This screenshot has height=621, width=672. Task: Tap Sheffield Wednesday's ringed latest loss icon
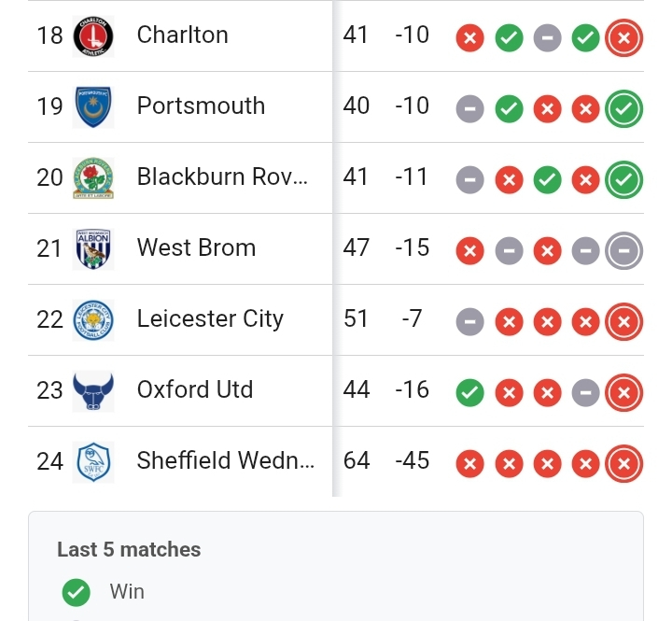(x=623, y=463)
